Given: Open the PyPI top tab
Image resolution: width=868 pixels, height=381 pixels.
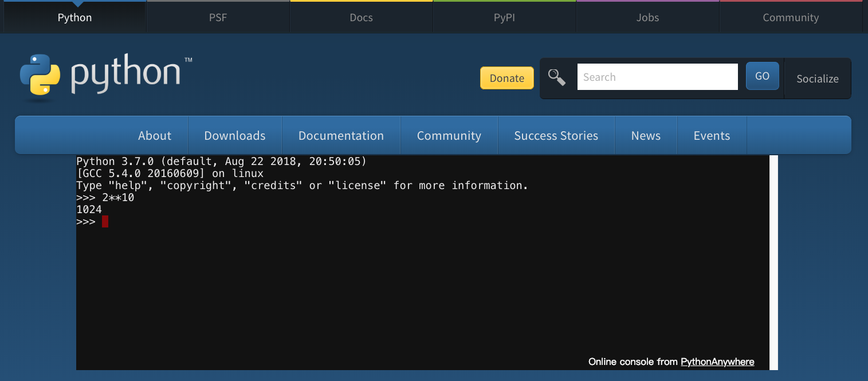Looking at the screenshot, I should (x=504, y=17).
